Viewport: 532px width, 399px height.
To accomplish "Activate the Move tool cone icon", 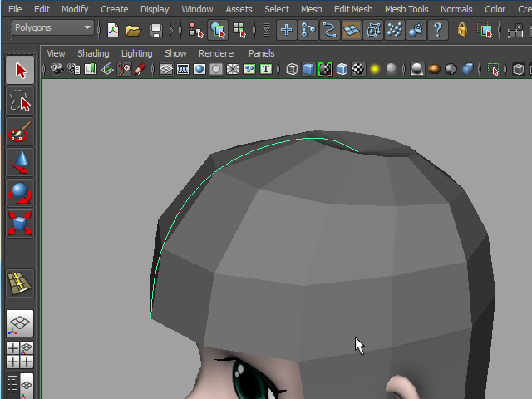I will coord(20,162).
